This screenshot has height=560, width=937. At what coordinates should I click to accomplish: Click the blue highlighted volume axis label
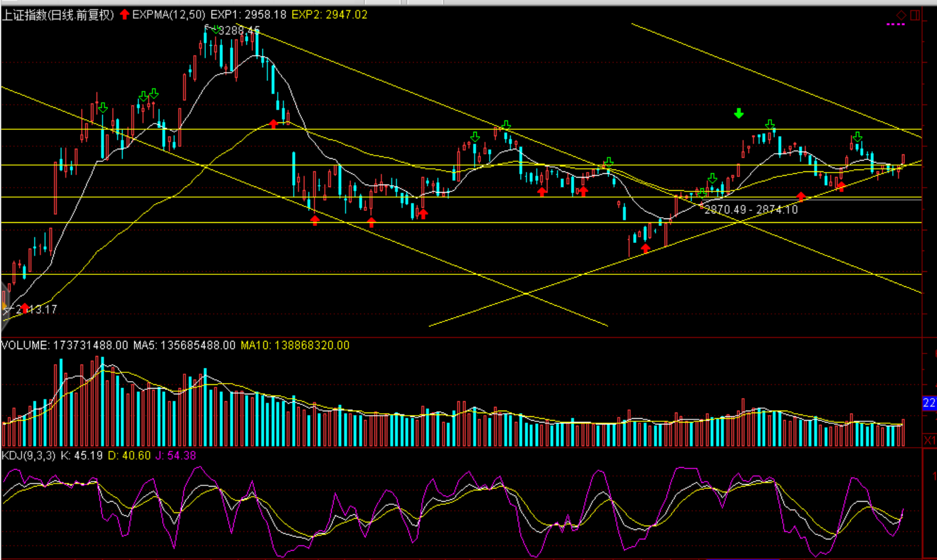pos(929,402)
